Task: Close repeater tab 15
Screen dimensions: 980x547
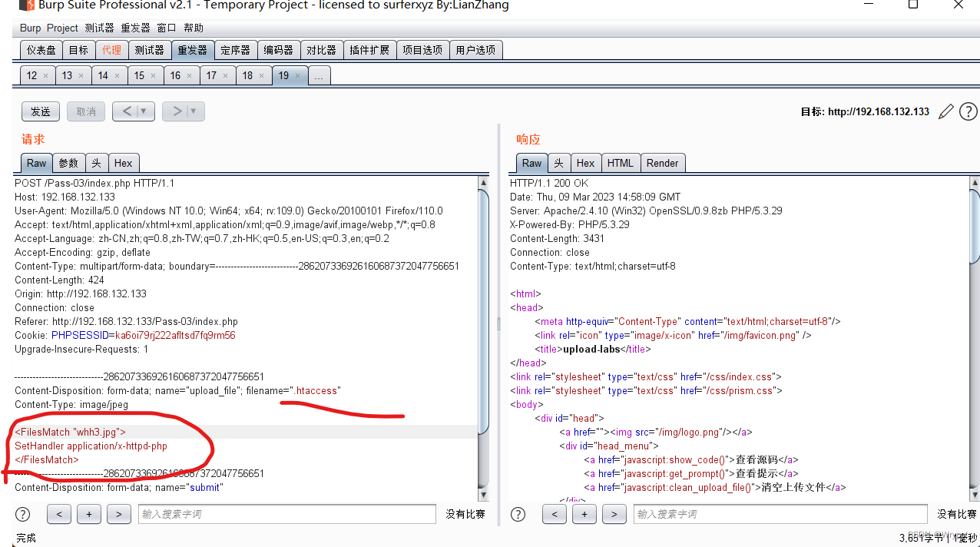Action: (154, 75)
